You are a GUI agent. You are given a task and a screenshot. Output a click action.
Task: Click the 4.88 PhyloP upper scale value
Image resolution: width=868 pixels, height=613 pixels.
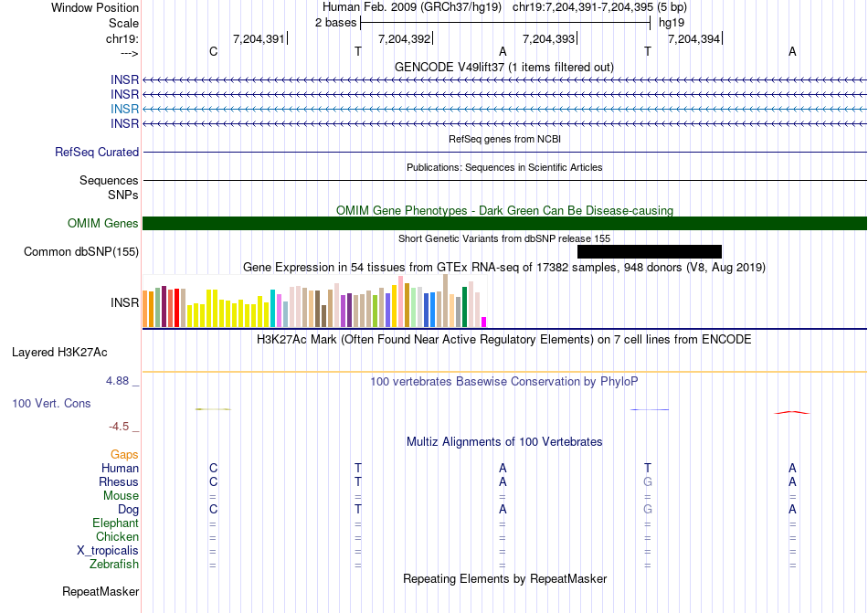(117, 381)
